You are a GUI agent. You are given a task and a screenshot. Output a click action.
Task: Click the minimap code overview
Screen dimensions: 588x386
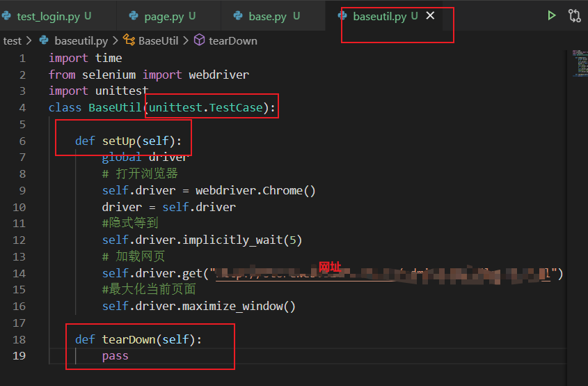[580, 63]
